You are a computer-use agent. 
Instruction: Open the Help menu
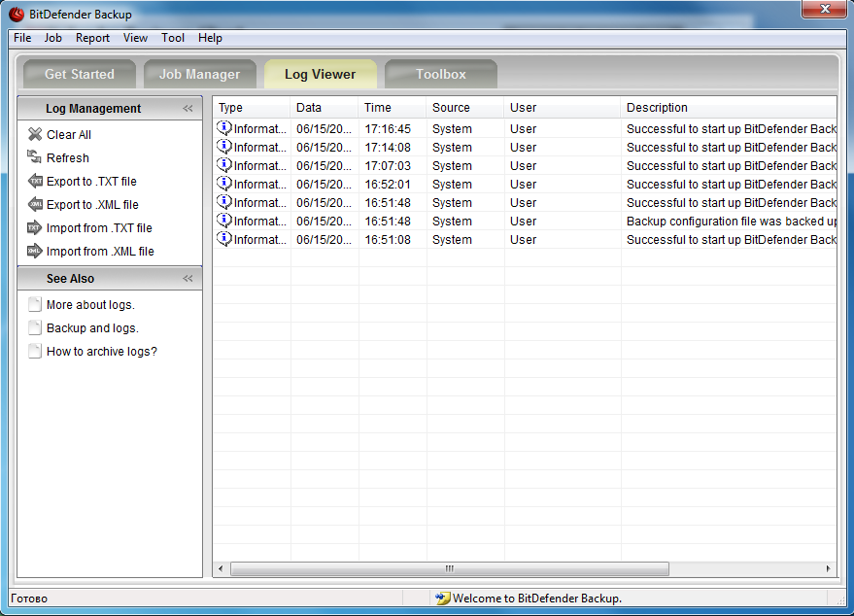point(210,38)
